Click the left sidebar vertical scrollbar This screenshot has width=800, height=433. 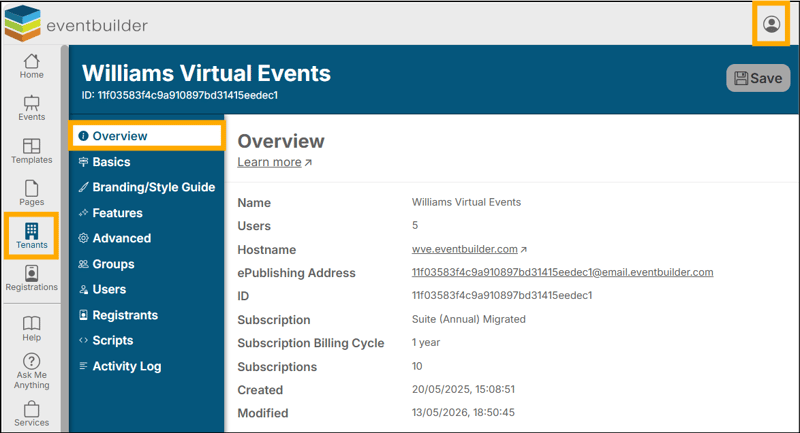pos(64,239)
